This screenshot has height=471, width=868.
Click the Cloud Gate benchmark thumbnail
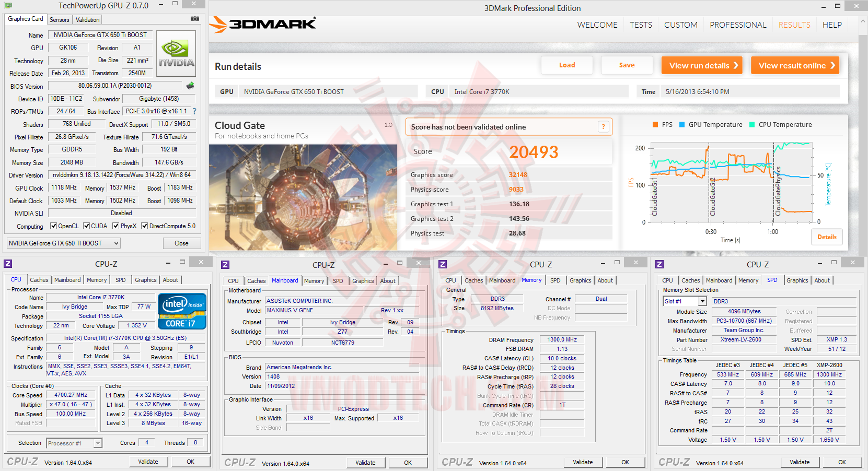pos(303,197)
